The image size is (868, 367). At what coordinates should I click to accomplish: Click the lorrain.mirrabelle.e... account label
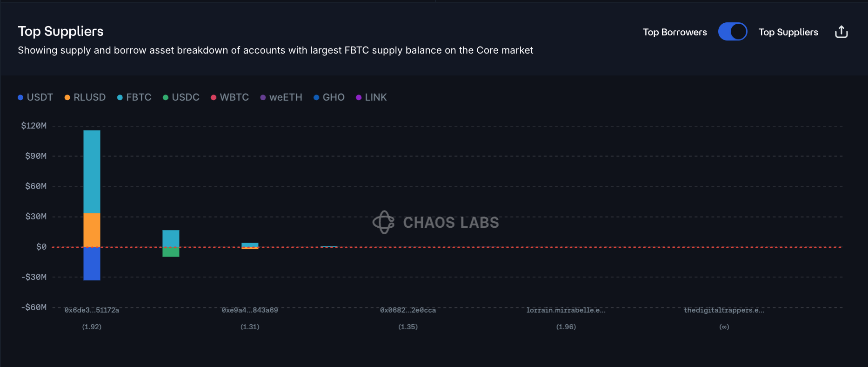click(566, 310)
